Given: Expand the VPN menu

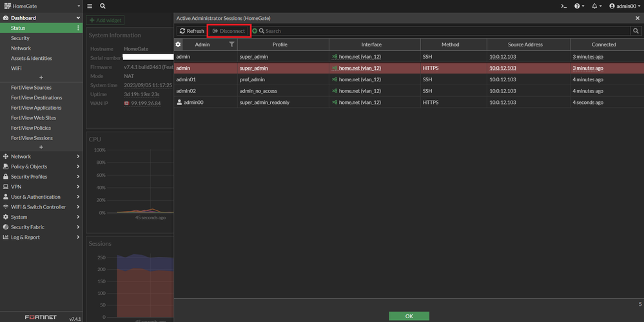Looking at the screenshot, I should click(41, 186).
